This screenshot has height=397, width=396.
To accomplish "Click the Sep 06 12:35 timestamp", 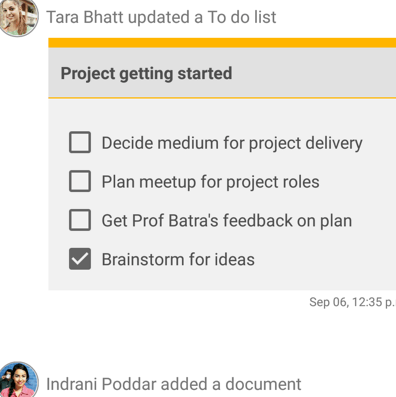I will 352,302.
